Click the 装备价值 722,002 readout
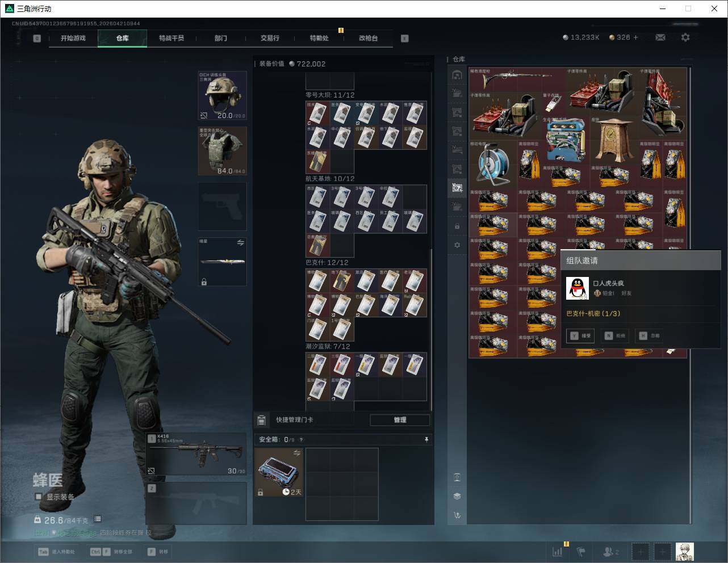Image resolution: width=728 pixels, height=563 pixels. [x=292, y=64]
